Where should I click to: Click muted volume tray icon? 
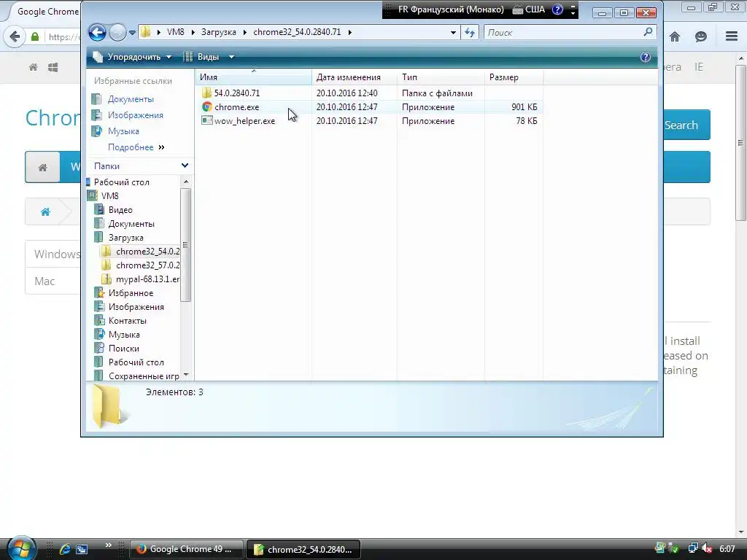[707, 548]
